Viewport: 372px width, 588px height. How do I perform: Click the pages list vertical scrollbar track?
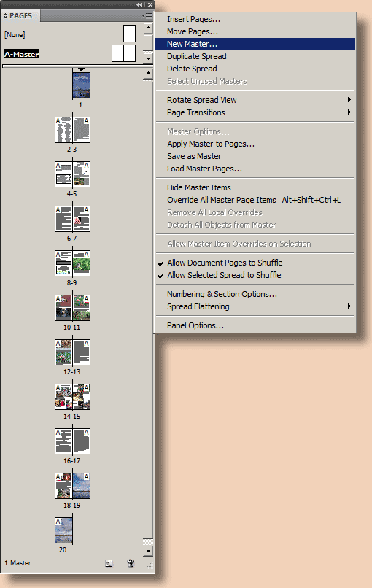point(149,312)
